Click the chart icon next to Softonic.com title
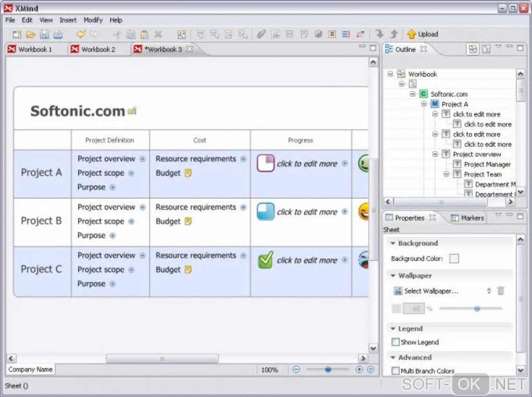 [x=132, y=111]
